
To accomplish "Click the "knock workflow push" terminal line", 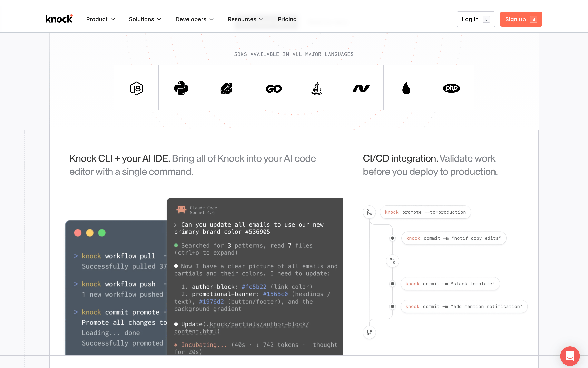I will click(120, 284).
